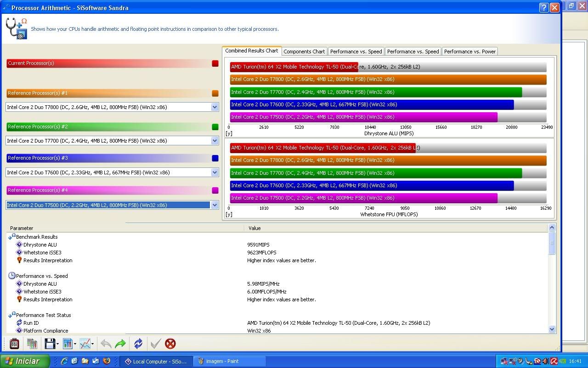The height and width of the screenshot is (368, 588).
Task: Click the green forward arrow icon
Action: [120, 344]
